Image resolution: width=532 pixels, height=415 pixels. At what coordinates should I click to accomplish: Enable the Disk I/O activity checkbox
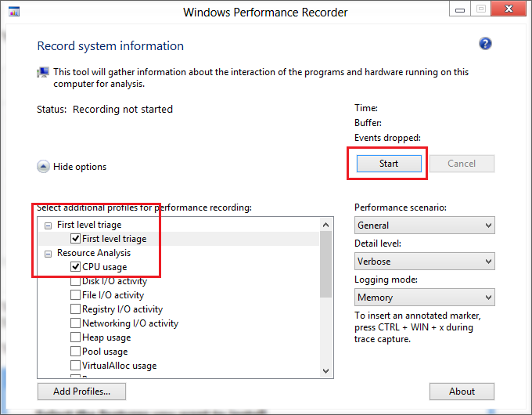click(75, 281)
